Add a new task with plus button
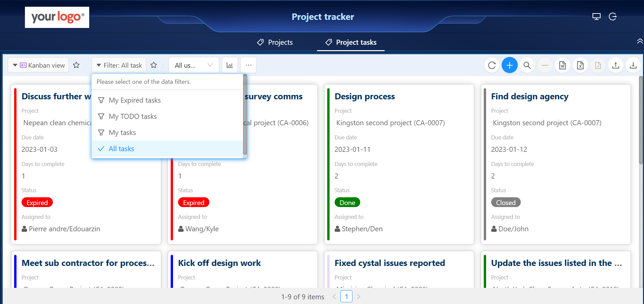Image resolution: width=644 pixels, height=304 pixels. [x=510, y=65]
